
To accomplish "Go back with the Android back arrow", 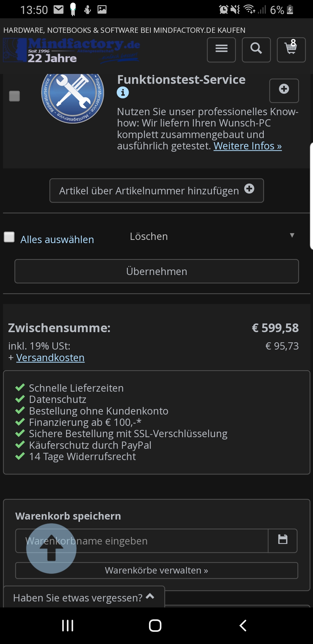I will pyautogui.click(x=243, y=625).
